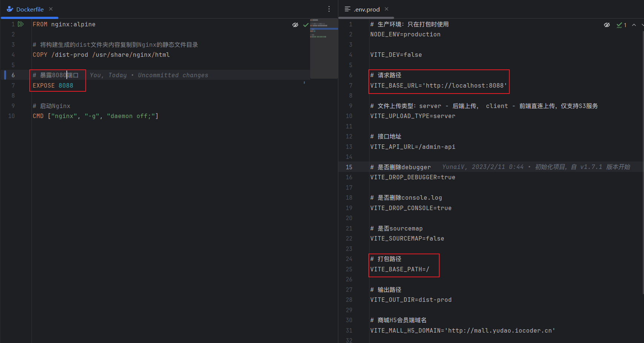Switch to the .env.prod tab

pyautogui.click(x=367, y=9)
